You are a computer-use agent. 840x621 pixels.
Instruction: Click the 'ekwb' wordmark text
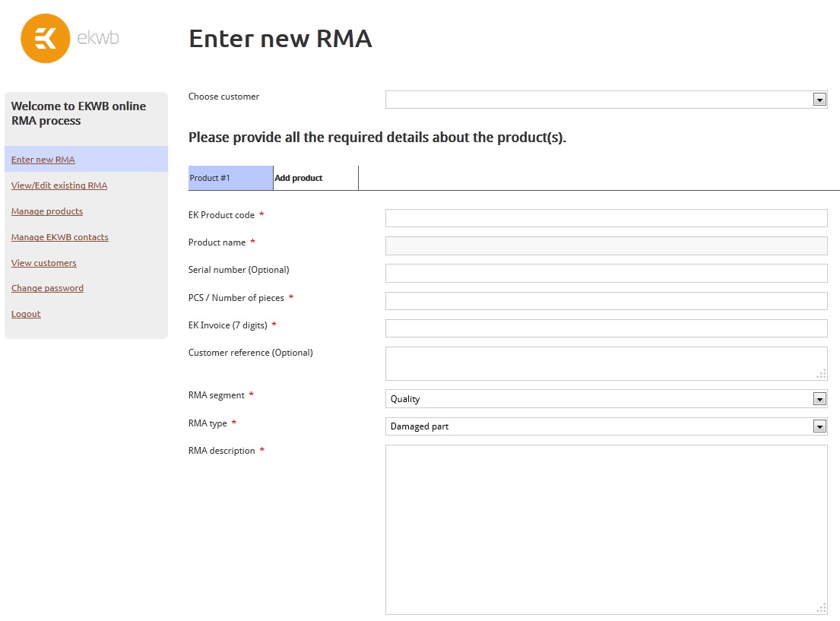tap(98, 37)
